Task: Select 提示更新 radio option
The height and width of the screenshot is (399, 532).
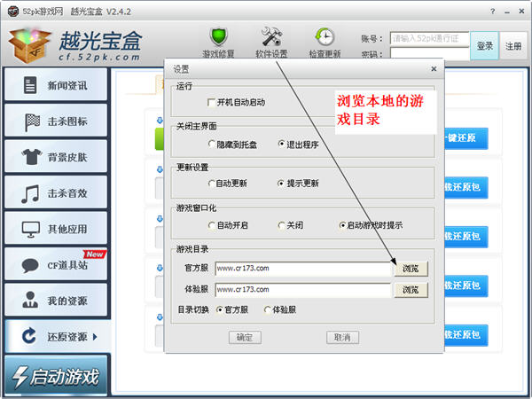Action: 281,184
